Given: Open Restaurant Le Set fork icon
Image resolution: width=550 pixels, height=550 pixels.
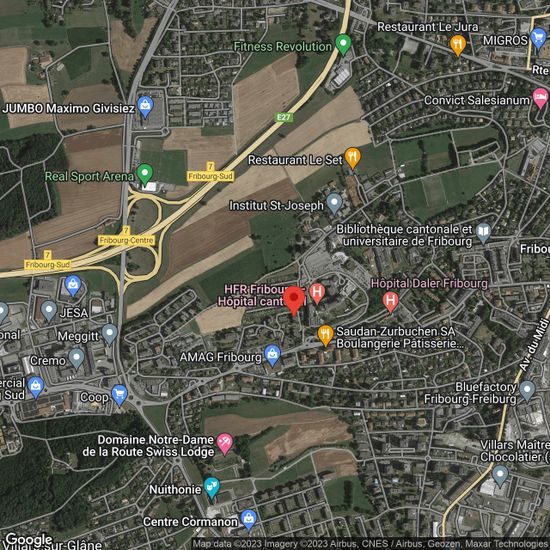Looking at the screenshot, I should pos(353,157).
